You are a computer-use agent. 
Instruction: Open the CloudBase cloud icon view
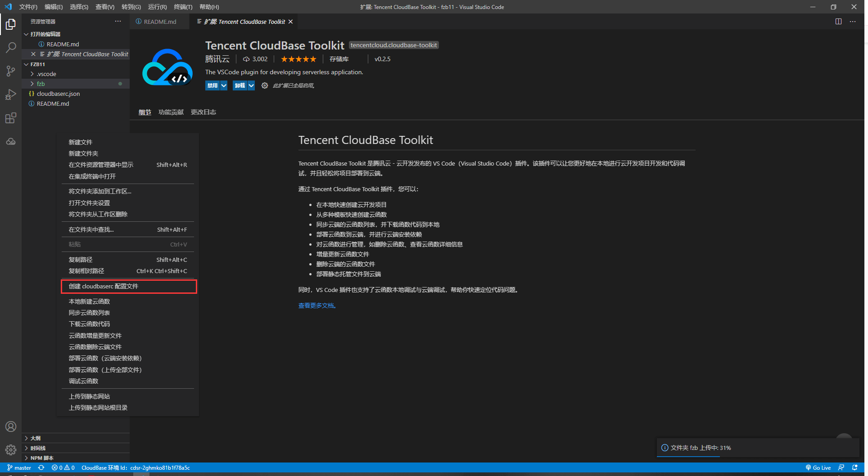point(11,141)
